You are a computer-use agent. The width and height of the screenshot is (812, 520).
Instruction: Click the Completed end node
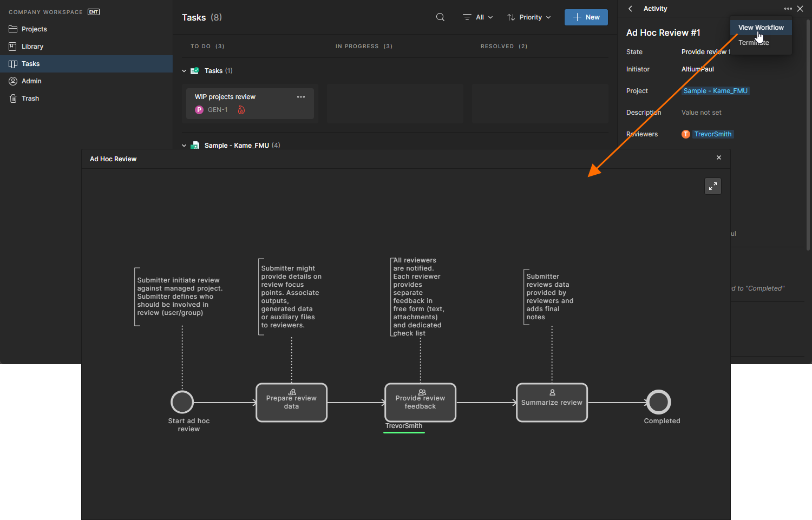659,402
